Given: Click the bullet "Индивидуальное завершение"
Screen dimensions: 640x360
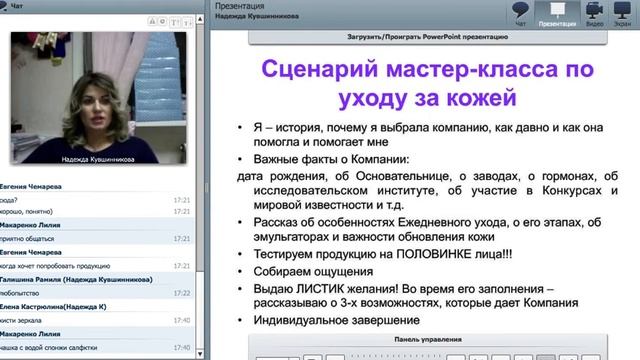Looking at the screenshot, I should 336,320.
